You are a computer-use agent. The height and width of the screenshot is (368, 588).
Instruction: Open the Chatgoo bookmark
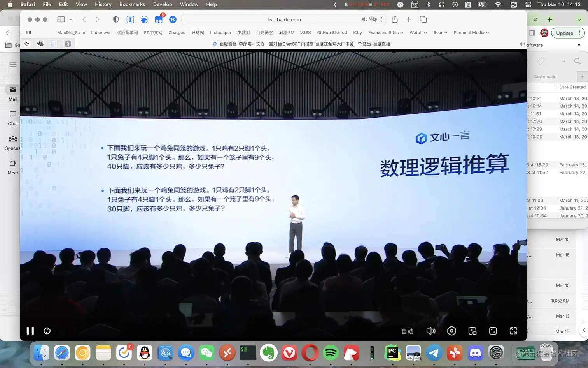177,33
